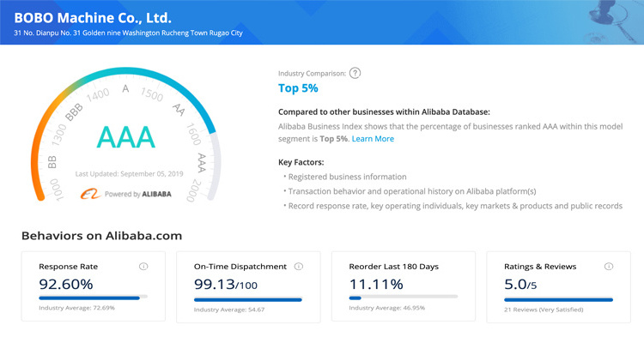Select the large AAA rating in the gauge
The height and width of the screenshot is (343, 644).
tap(125, 137)
